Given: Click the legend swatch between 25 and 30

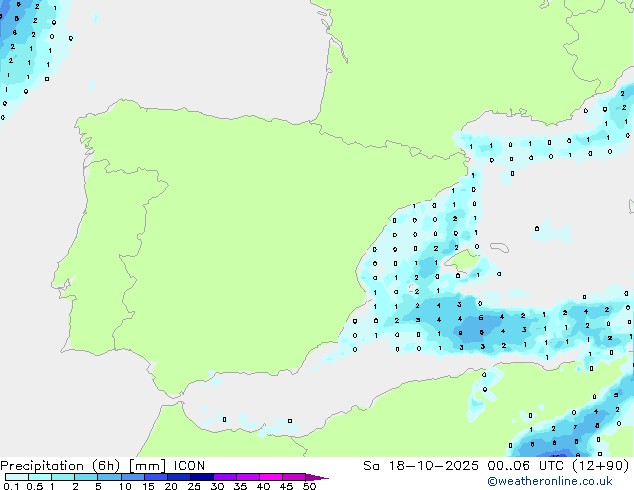Looking at the screenshot, I should (201, 477).
